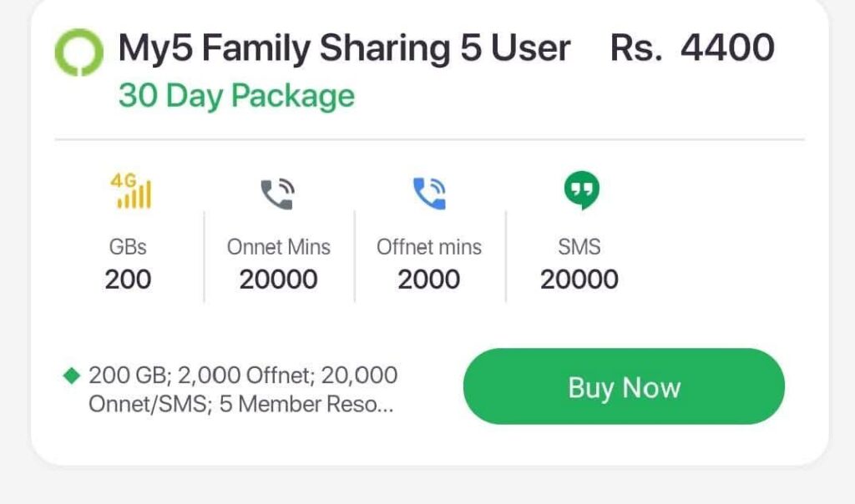Screen dimensions: 855x504
Task: Open the My5 Family Sharing 5 User title
Action: click(344, 48)
